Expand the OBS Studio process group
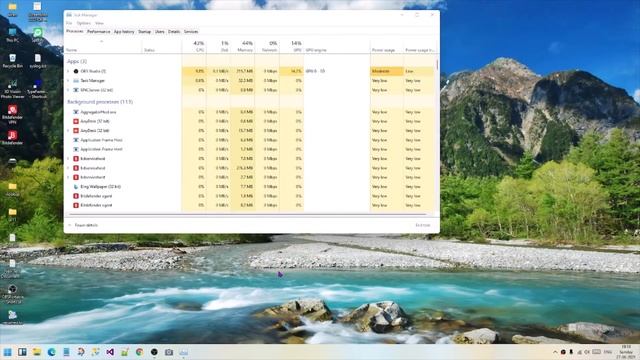The height and width of the screenshot is (360, 640). 68,71
